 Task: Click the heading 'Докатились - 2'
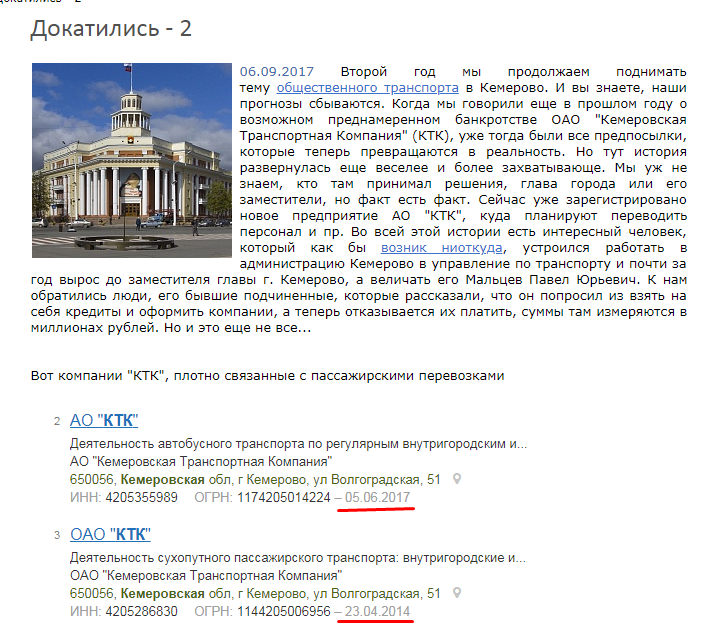pyautogui.click(x=111, y=29)
